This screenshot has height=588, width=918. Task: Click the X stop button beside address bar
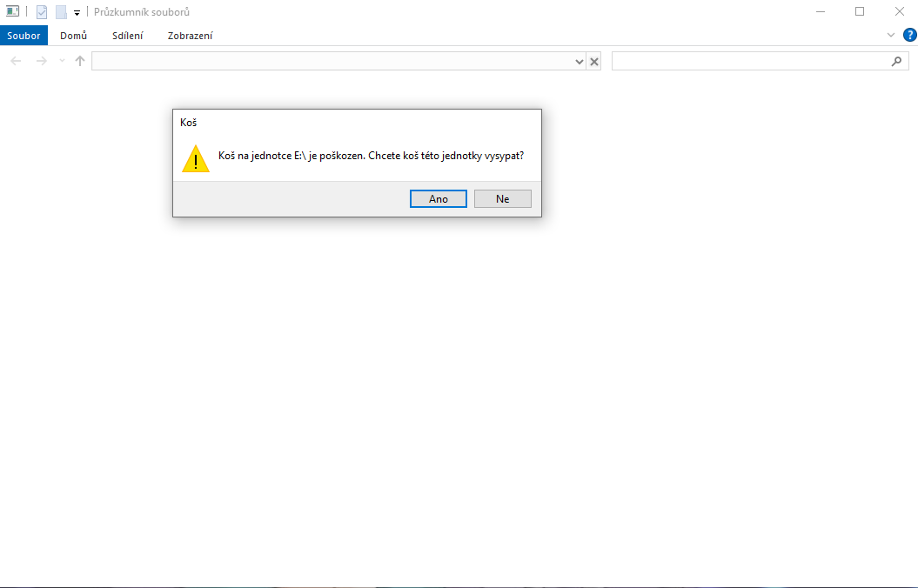pyautogui.click(x=594, y=62)
